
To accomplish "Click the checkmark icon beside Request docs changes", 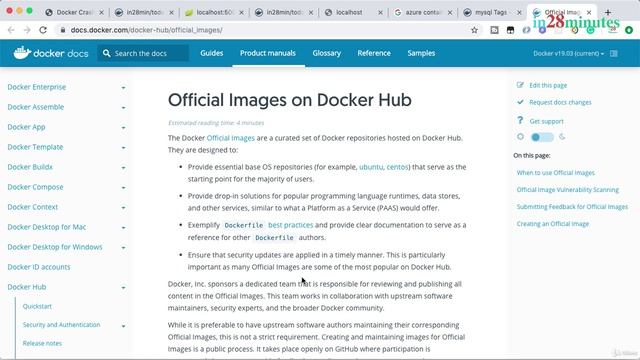I will [x=520, y=102].
